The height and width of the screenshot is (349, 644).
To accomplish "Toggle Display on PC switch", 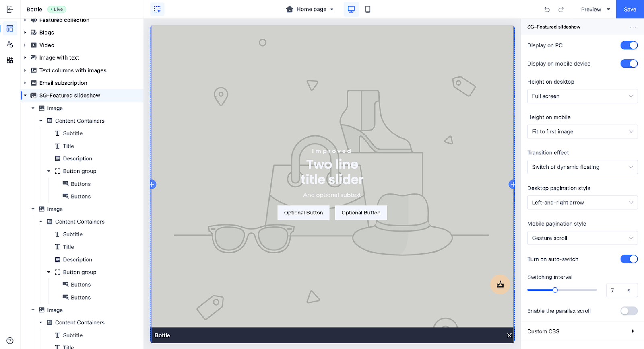I will pyautogui.click(x=629, y=45).
